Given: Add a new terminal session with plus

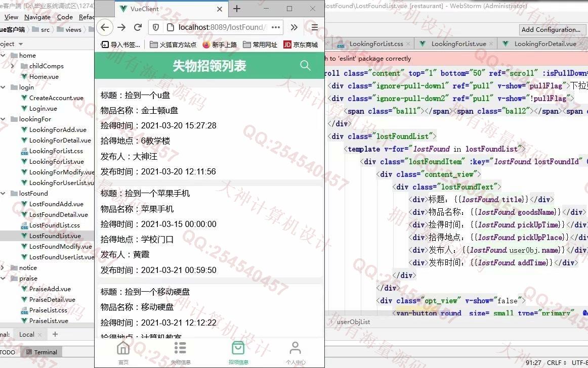Looking at the screenshot, I should tap(55, 334).
